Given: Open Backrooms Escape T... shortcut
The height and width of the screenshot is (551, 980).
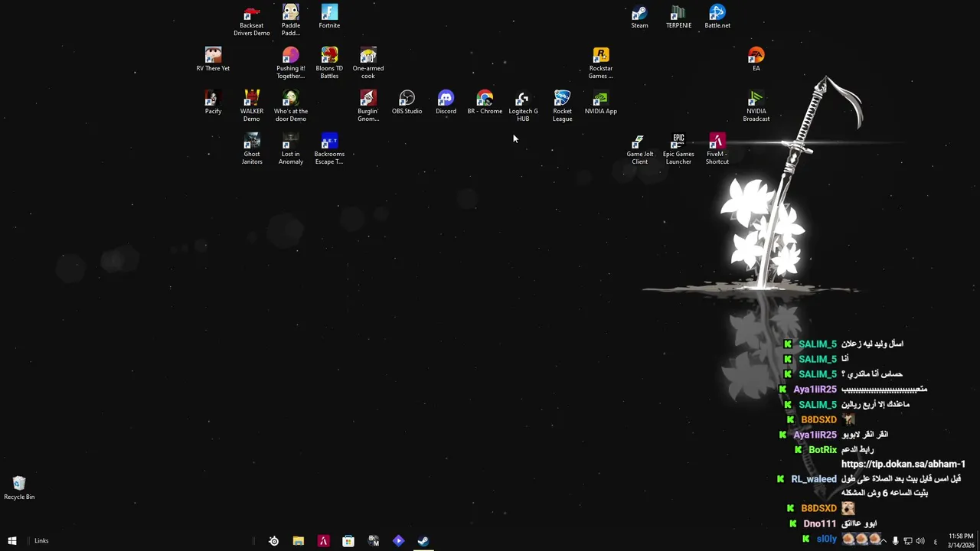Looking at the screenshot, I should 329,149.
